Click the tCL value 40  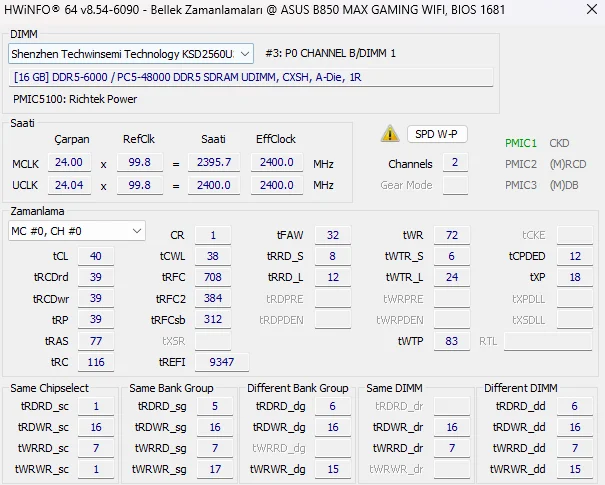96,256
